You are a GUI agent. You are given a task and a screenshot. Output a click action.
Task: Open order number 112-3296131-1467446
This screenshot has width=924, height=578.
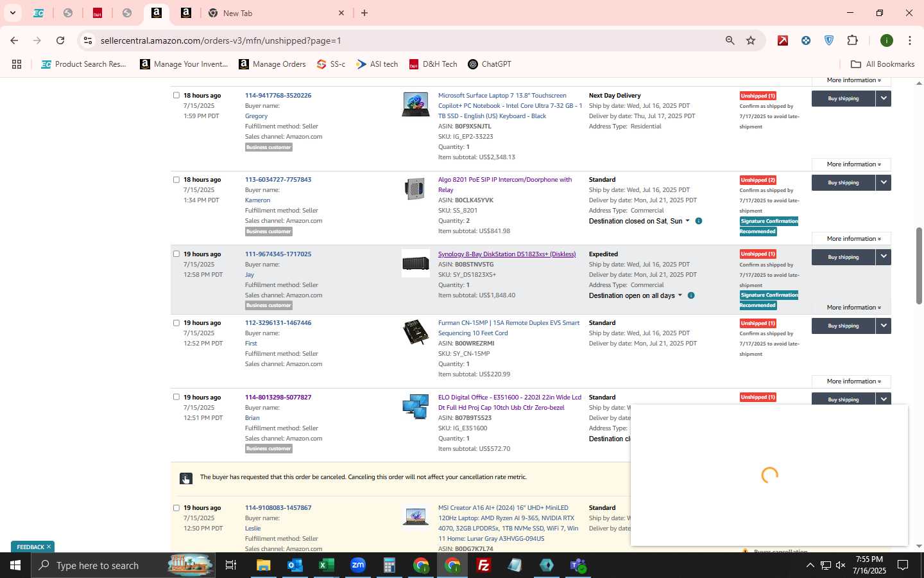click(x=278, y=323)
